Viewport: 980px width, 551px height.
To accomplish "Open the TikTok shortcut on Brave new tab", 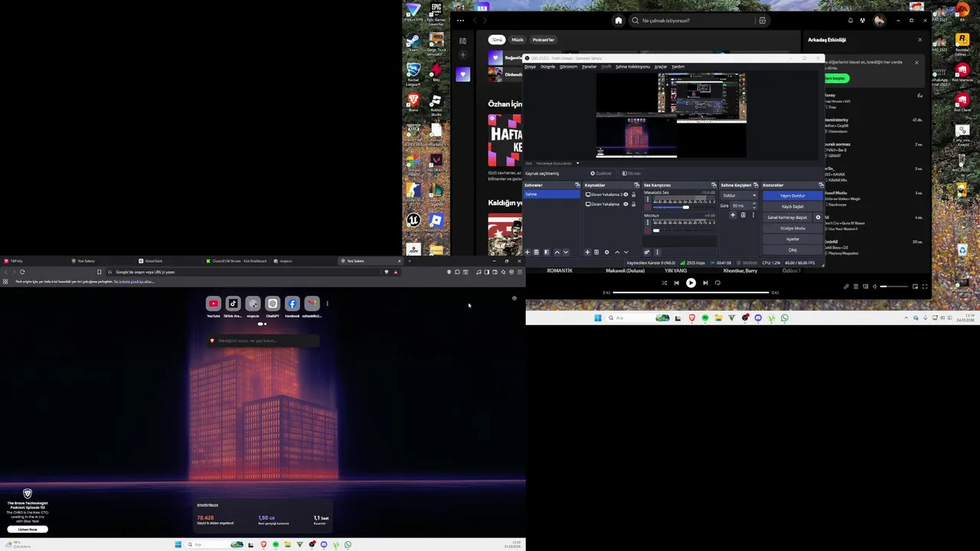I will pyautogui.click(x=233, y=304).
